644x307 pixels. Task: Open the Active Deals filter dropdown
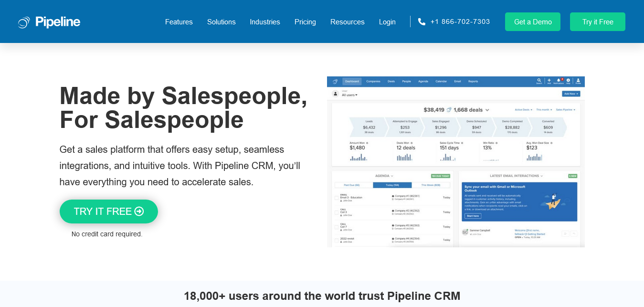coord(524,110)
